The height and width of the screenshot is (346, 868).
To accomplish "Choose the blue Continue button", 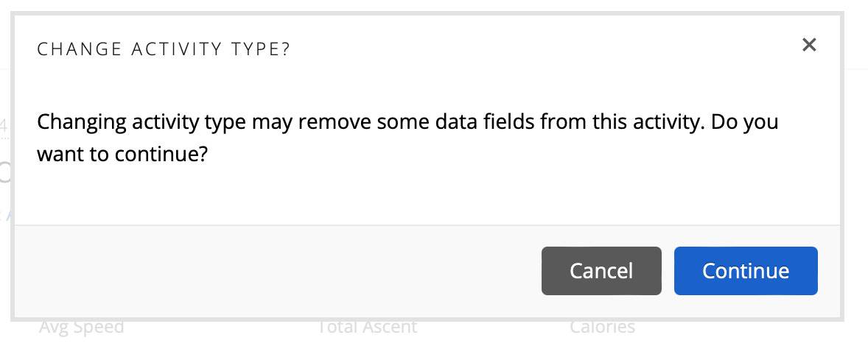I will pos(745,271).
